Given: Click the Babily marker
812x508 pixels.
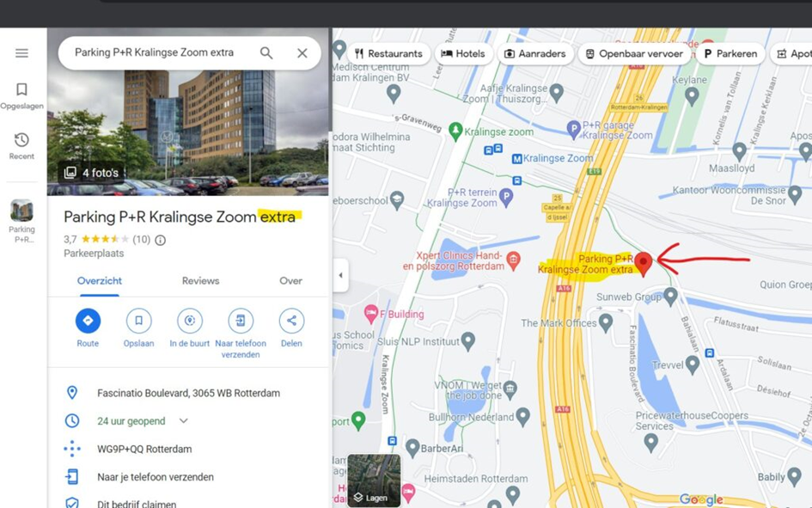Looking at the screenshot, I should 794,476.
